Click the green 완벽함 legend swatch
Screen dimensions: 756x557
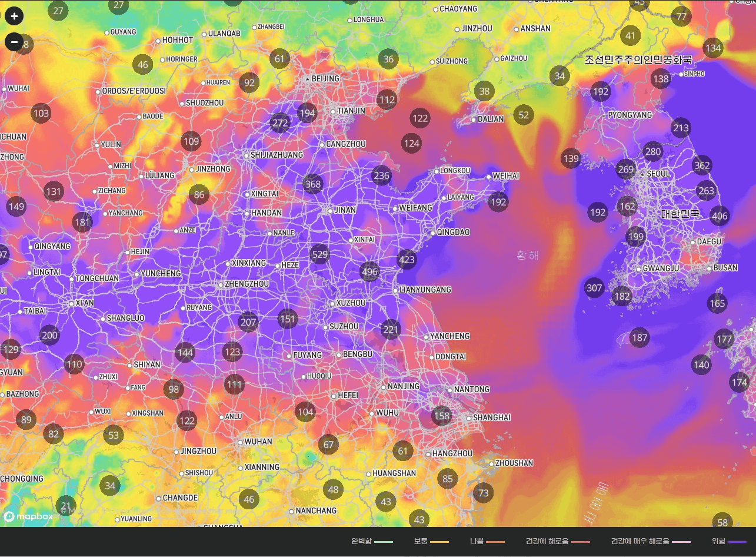384,542
